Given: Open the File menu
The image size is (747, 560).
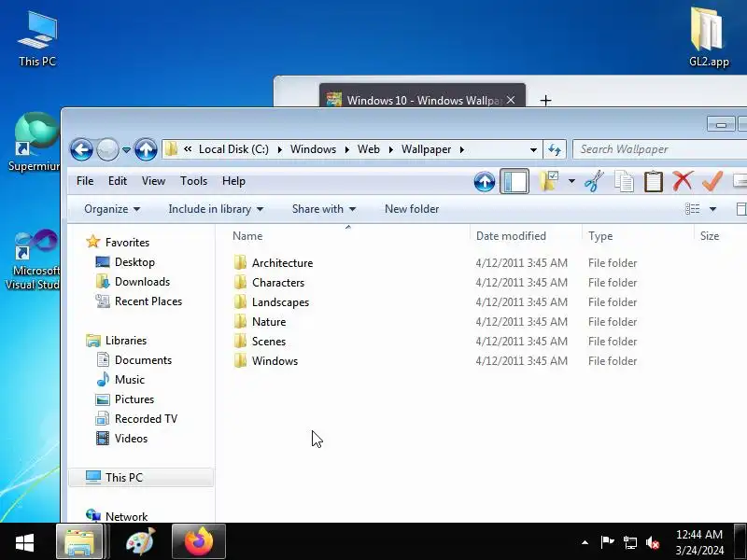Looking at the screenshot, I should tap(85, 181).
